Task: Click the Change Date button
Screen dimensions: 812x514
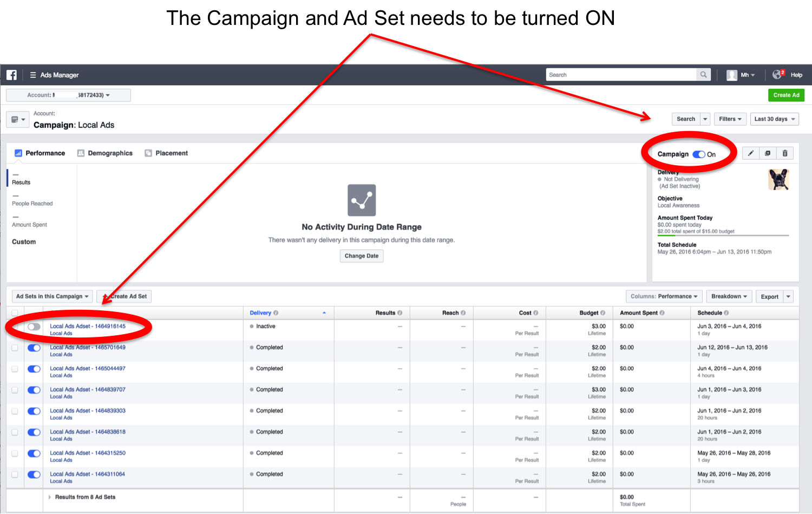Action: pyautogui.click(x=362, y=256)
